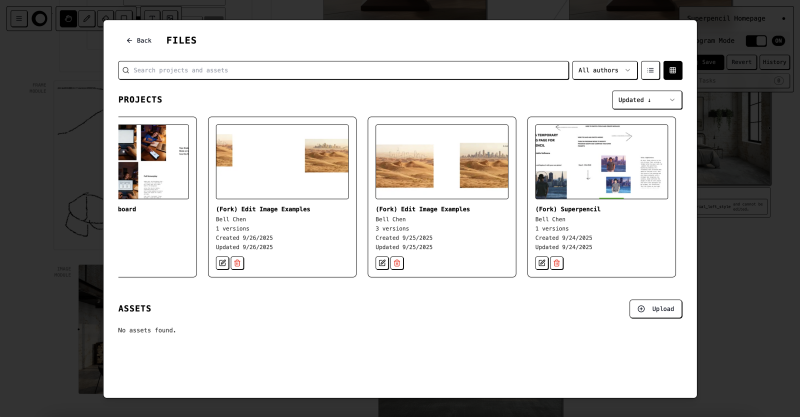Screen dimensions: 800x417
Task: Focus the search projects and assets field
Action: [345, 70]
